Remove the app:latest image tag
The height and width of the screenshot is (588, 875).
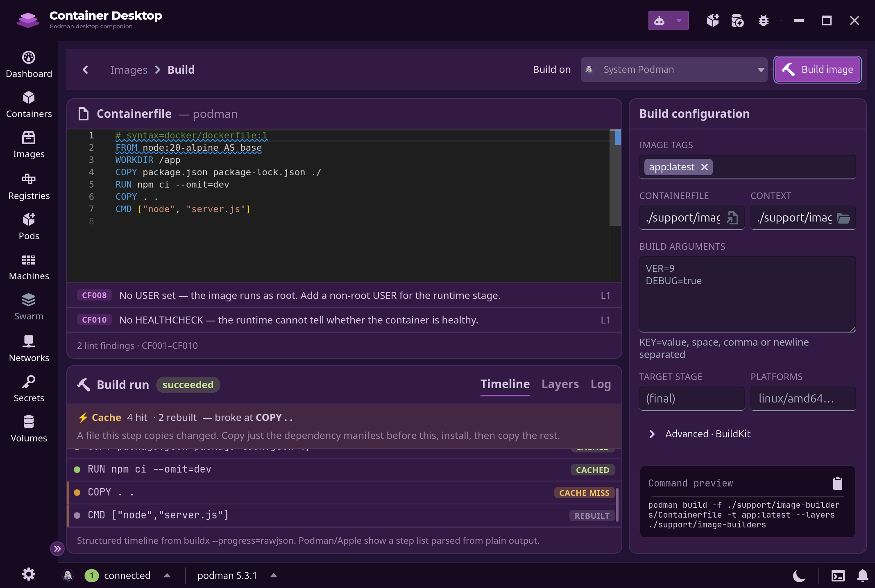[x=705, y=167]
